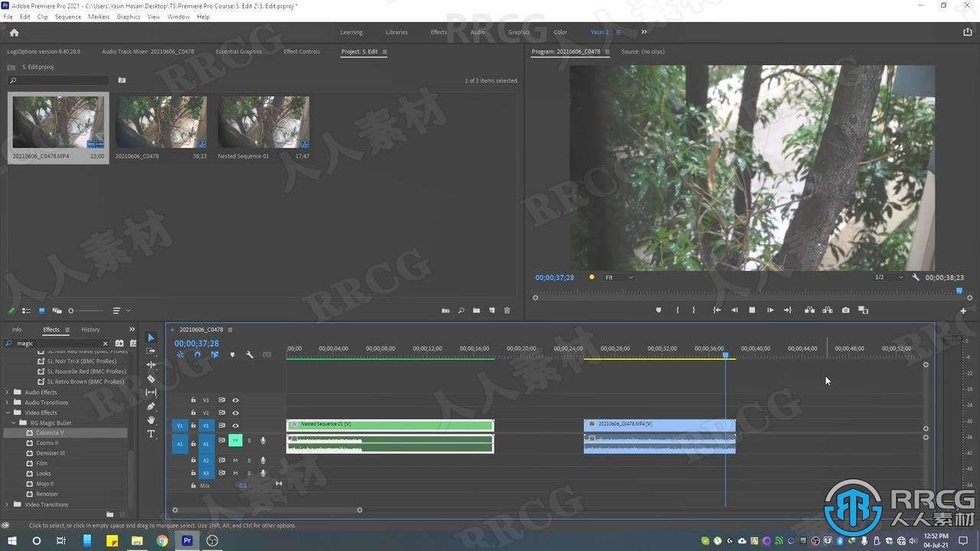
Task: Collapse RG Magic Bullet folder
Action: coord(14,422)
